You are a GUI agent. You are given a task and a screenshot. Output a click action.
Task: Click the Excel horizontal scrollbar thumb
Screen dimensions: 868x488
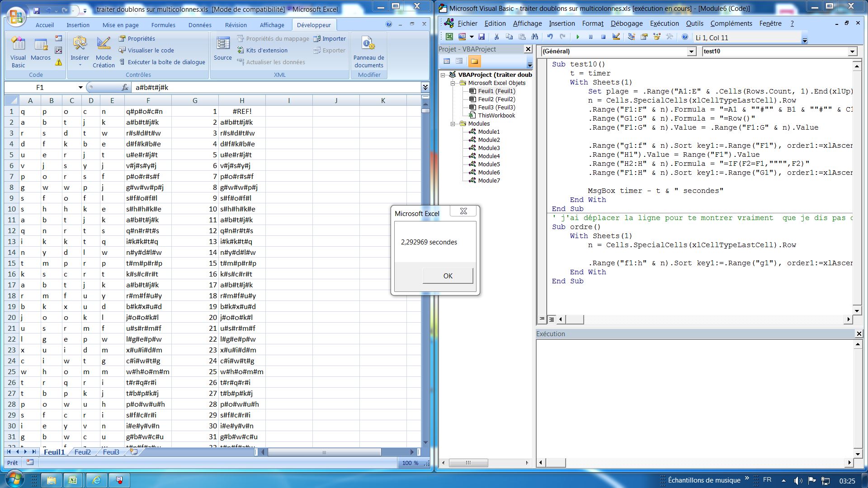pyautogui.click(x=324, y=452)
